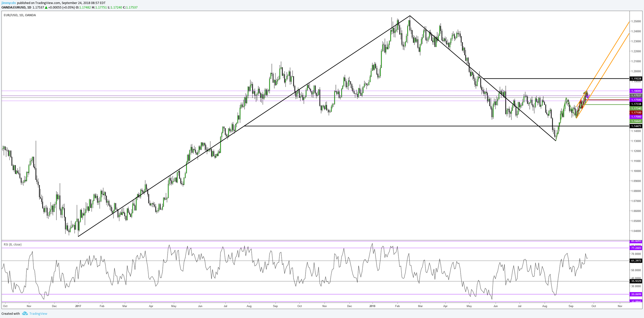Viewport: 644px width, 318px height.
Task: Select the purple 1.18000 price label
Action: [636, 91]
